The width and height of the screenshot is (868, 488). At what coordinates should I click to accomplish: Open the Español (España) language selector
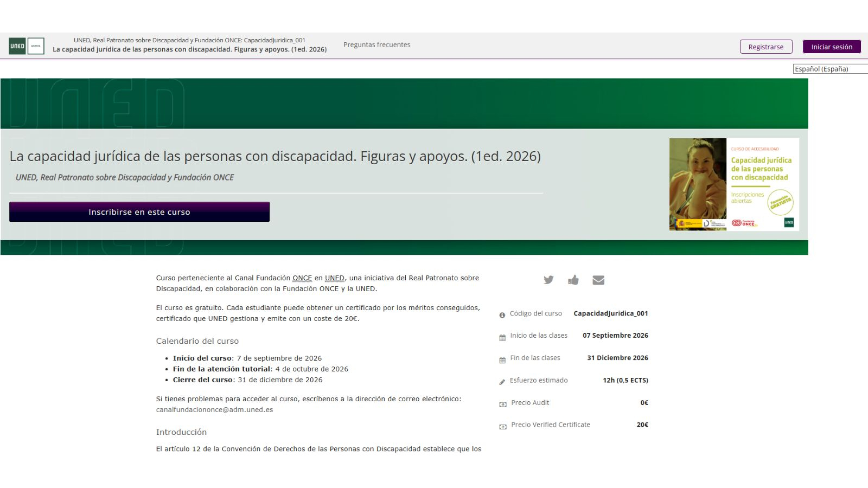[x=831, y=69]
